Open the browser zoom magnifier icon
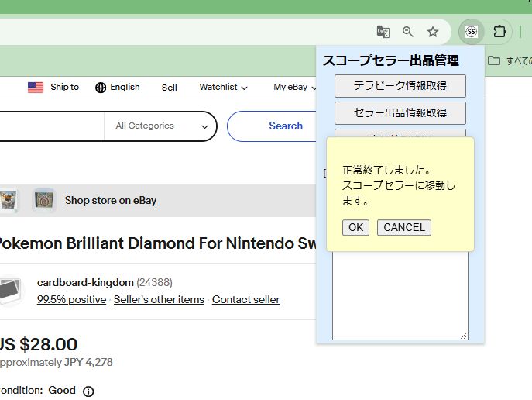Image resolution: width=532 pixels, height=400 pixels. pyautogui.click(x=408, y=32)
